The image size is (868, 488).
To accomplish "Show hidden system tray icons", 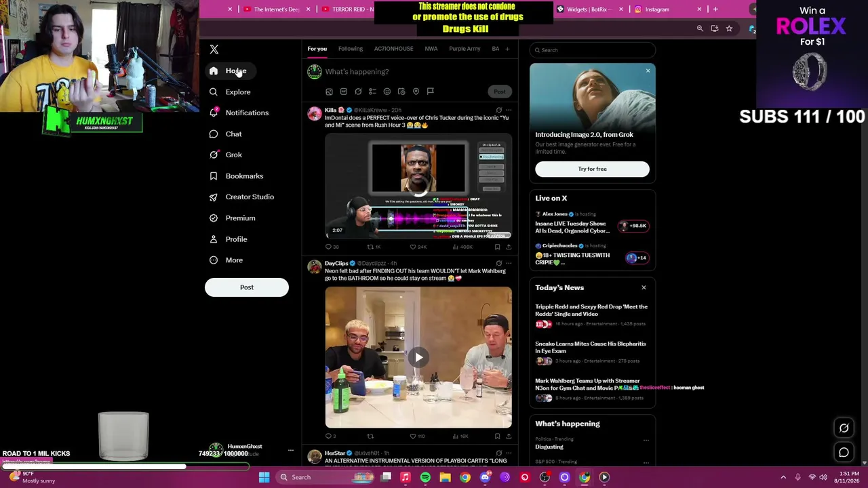I will pos(783,477).
